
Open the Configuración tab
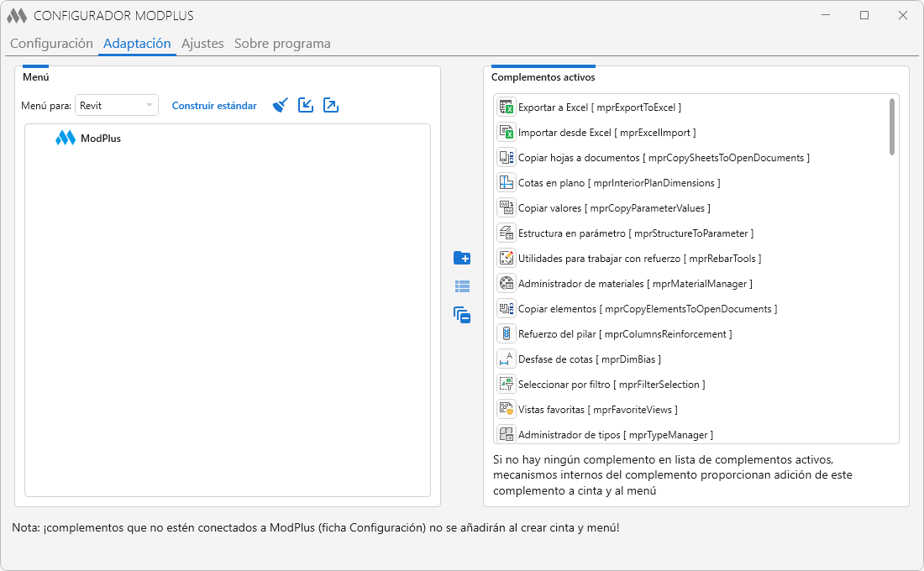click(51, 44)
